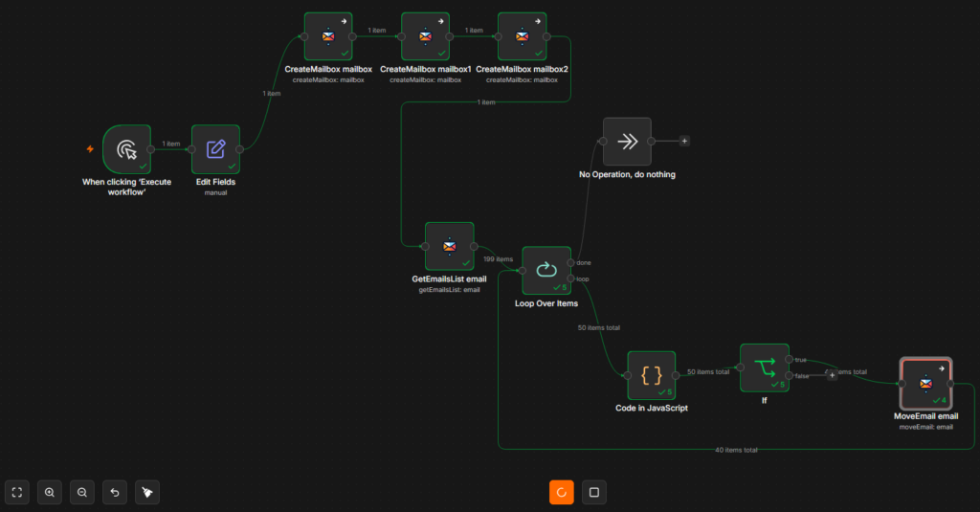This screenshot has width=980, height=512.
Task: Click the '199 items' connection label
Action: [498, 258]
